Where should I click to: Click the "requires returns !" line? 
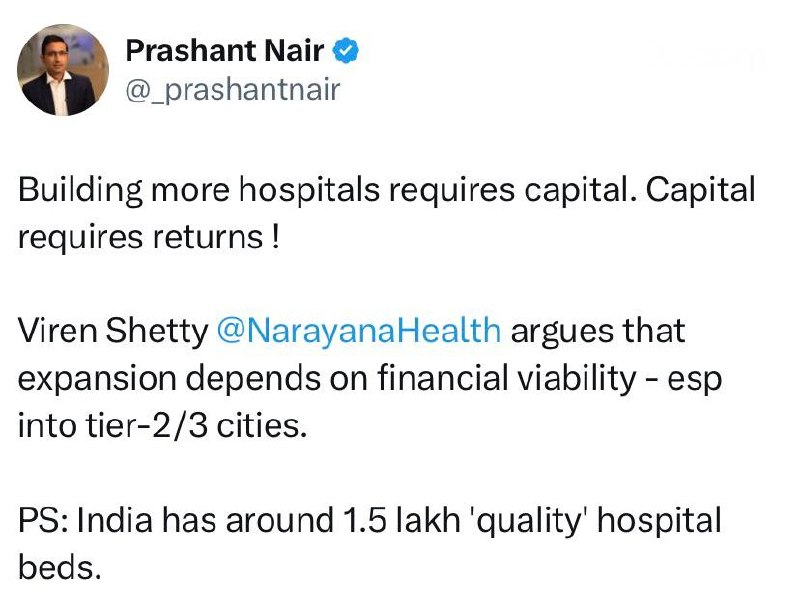(x=149, y=237)
